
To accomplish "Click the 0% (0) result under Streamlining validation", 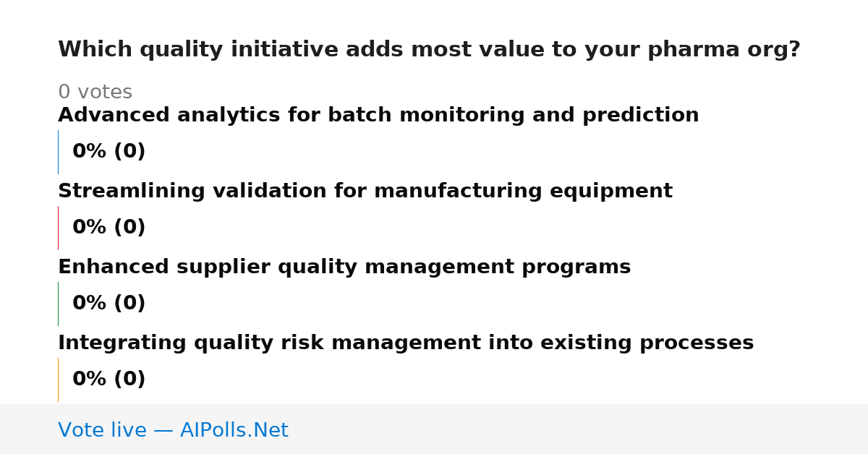I will click(109, 228).
